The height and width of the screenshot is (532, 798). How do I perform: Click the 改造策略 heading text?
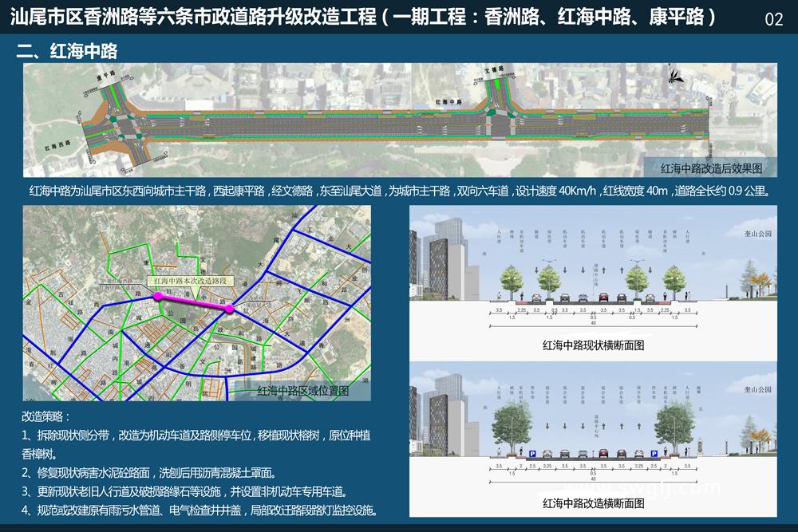pos(46,417)
